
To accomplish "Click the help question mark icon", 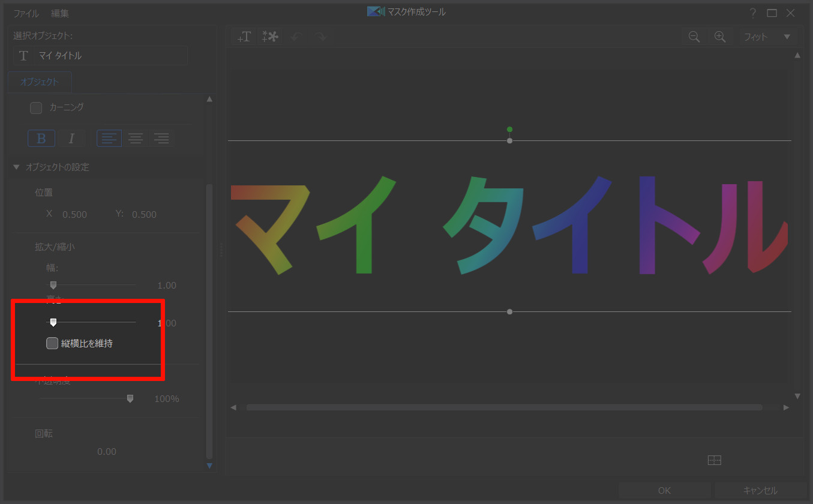I will 753,13.
